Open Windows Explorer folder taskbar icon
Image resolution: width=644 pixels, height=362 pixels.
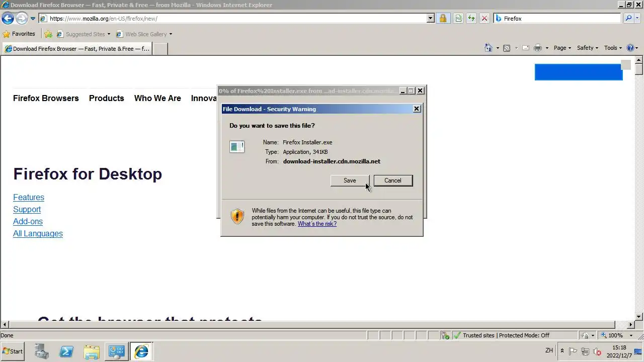tap(92, 351)
